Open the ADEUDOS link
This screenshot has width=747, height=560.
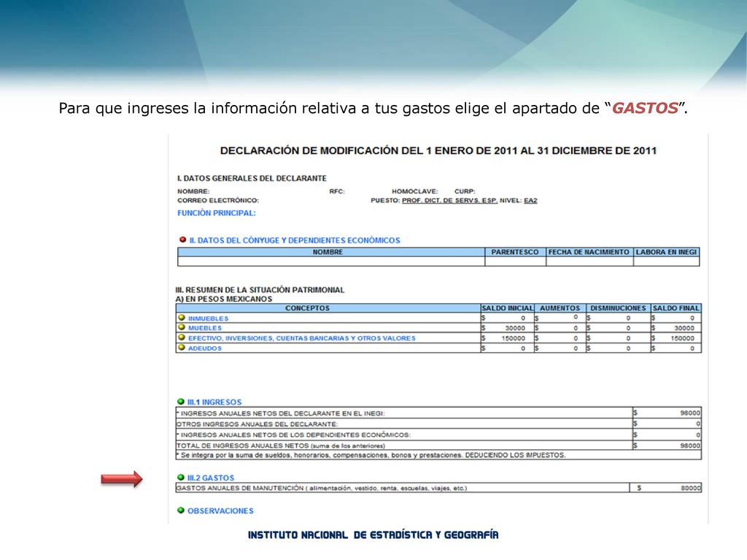[x=205, y=349]
